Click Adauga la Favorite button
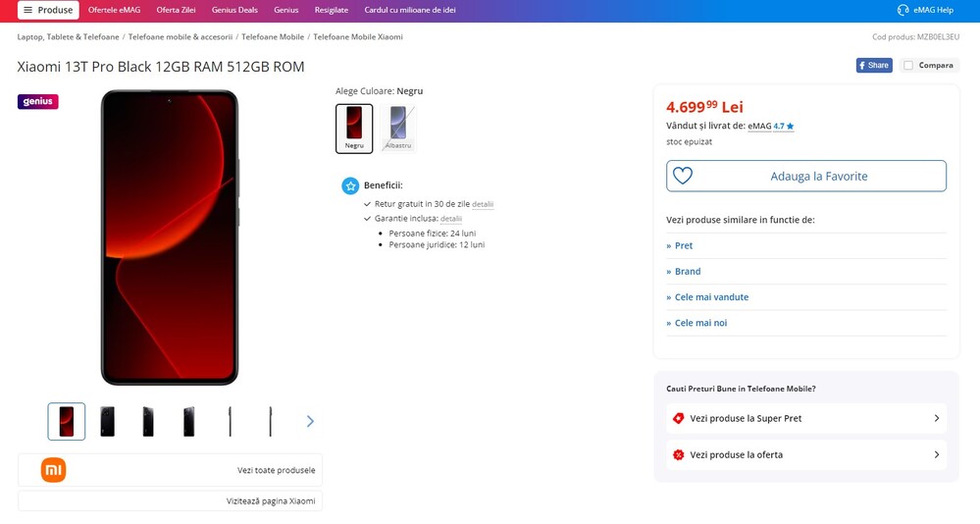Viewport: 980px width, 524px height. pos(818,176)
